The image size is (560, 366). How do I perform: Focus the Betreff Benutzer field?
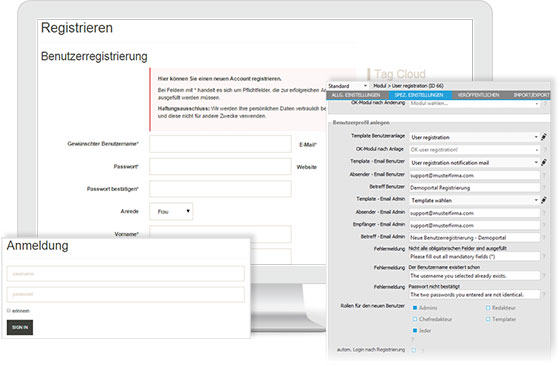tap(475, 187)
